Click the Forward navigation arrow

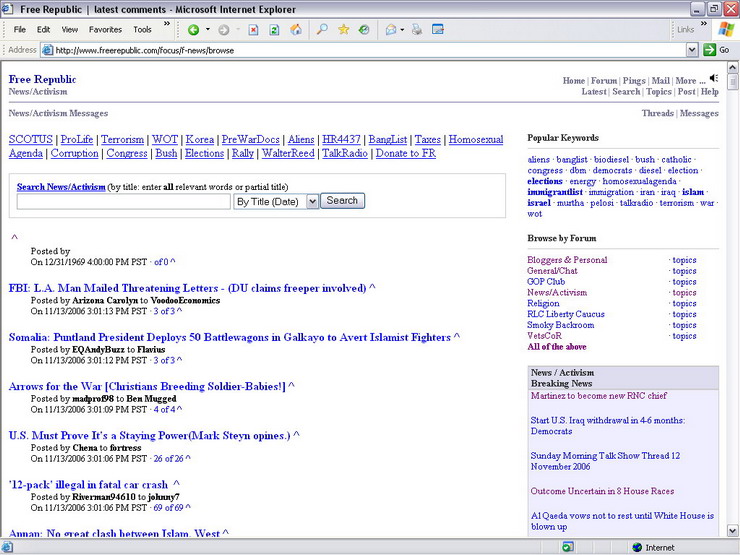(x=224, y=30)
